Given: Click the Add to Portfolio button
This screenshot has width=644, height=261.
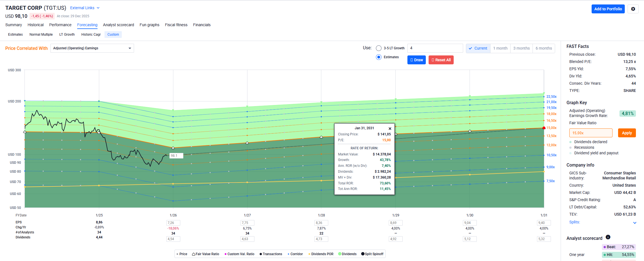Looking at the screenshot, I should (x=608, y=9).
